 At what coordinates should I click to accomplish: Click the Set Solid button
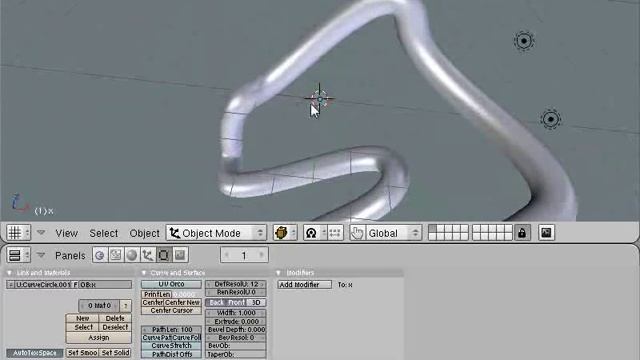tap(116, 353)
